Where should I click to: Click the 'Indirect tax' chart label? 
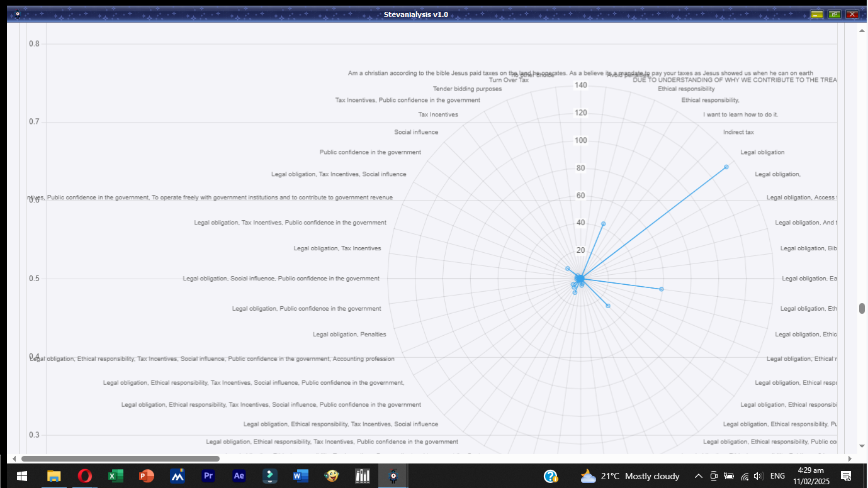point(738,132)
